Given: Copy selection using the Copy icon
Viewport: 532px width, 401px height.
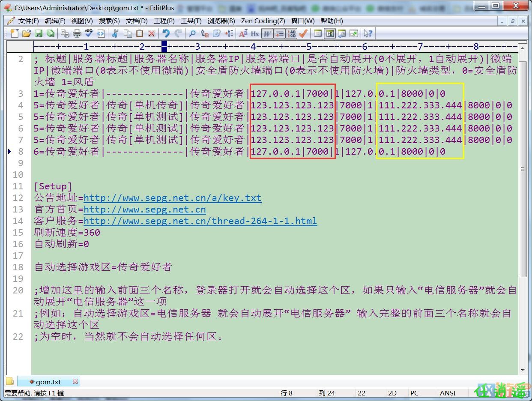Looking at the screenshot, I should tap(128, 33).
